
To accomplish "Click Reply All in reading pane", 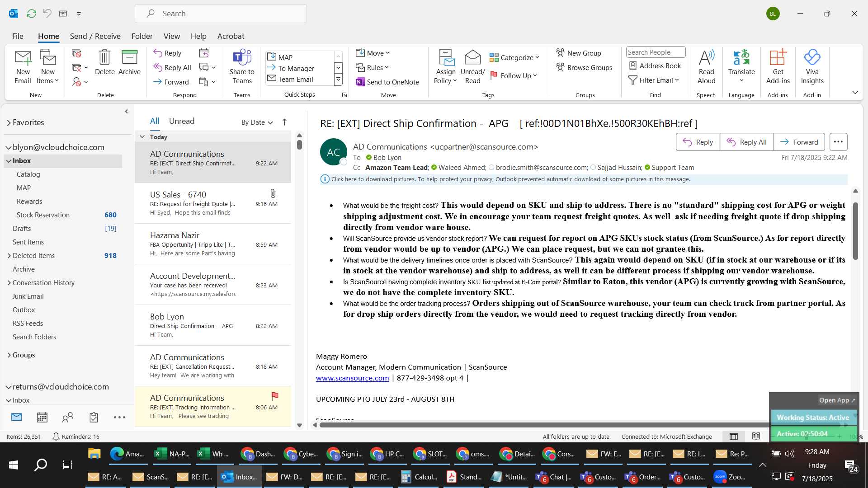I will click(x=746, y=142).
